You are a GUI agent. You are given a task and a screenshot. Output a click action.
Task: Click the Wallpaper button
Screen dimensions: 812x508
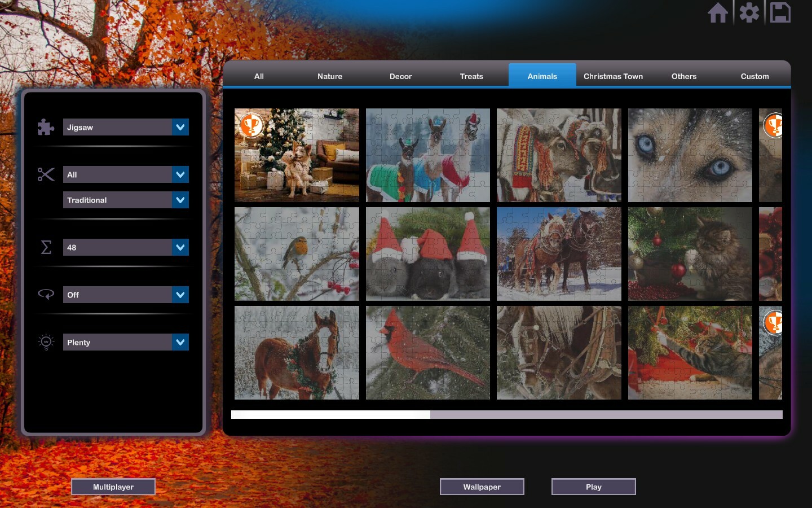(482, 487)
